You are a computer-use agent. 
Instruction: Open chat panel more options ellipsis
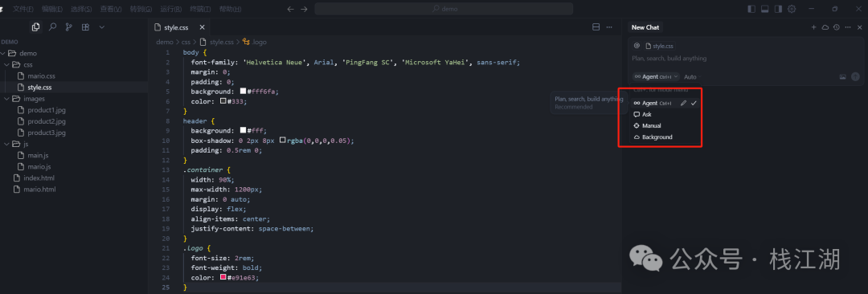[848, 27]
